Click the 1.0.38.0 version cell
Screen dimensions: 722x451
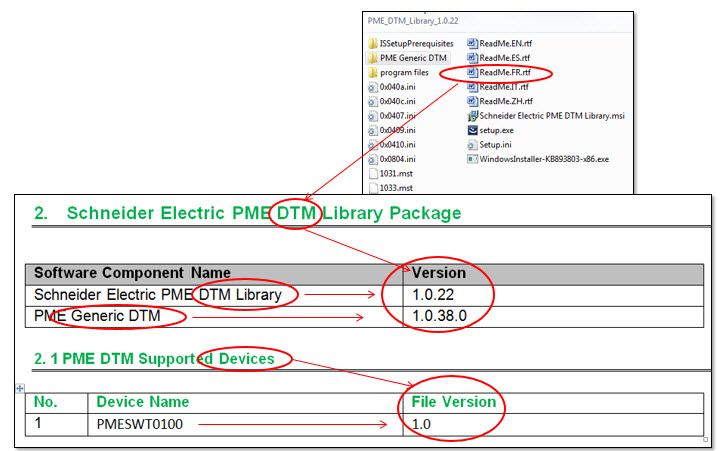[553, 316]
